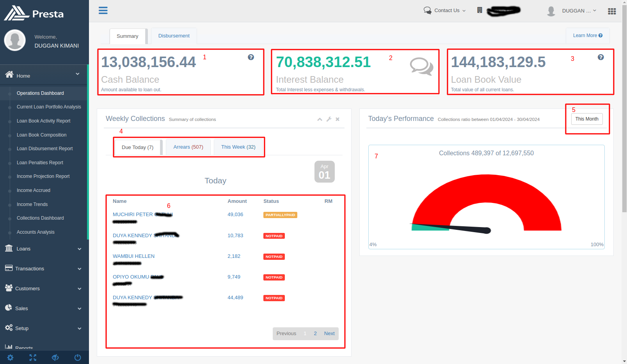Select the Arrears (507) tab
The width and height of the screenshot is (627, 364).
(188, 147)
